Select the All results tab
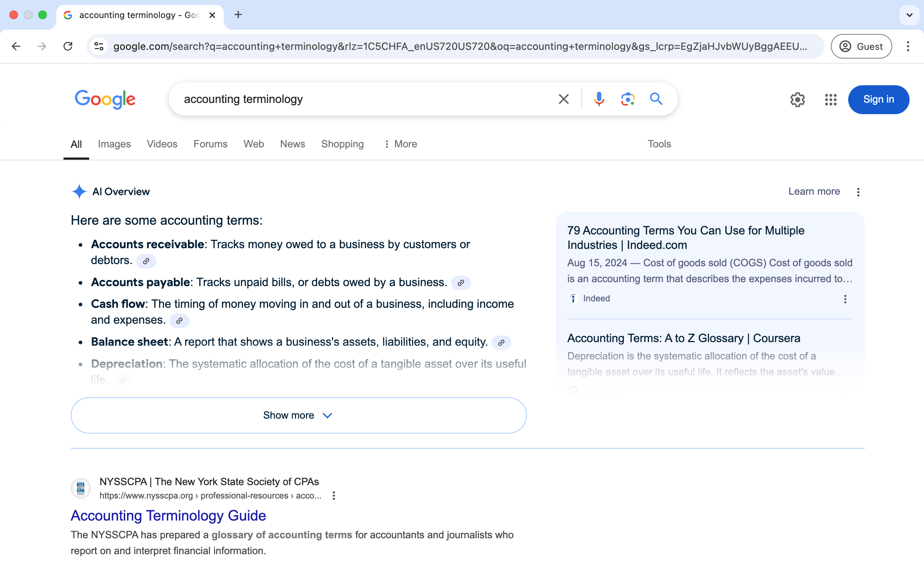 coord(77,144)
